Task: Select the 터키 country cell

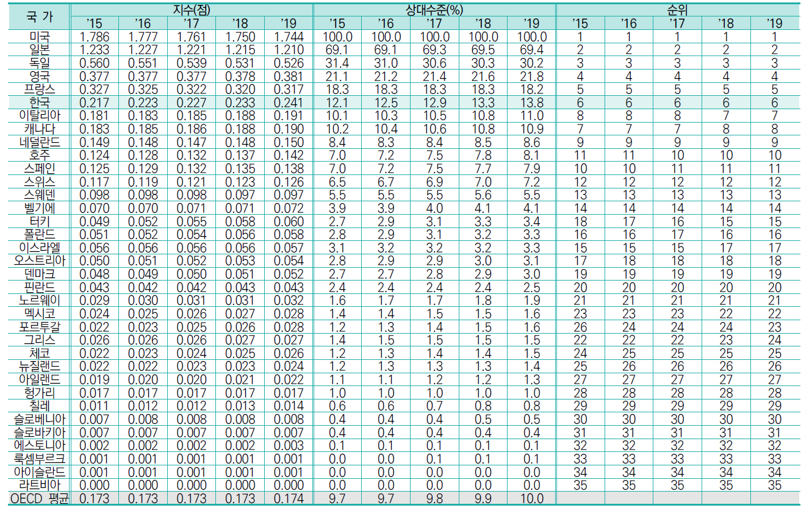Action: pos(39,221)
